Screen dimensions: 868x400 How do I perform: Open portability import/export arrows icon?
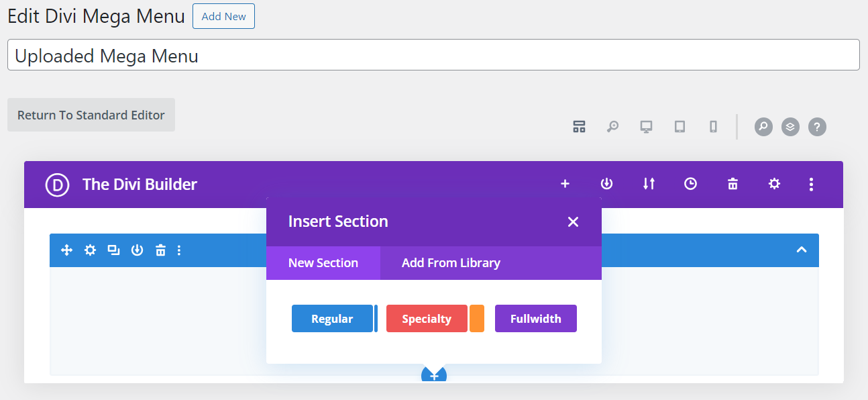point(649,184)
